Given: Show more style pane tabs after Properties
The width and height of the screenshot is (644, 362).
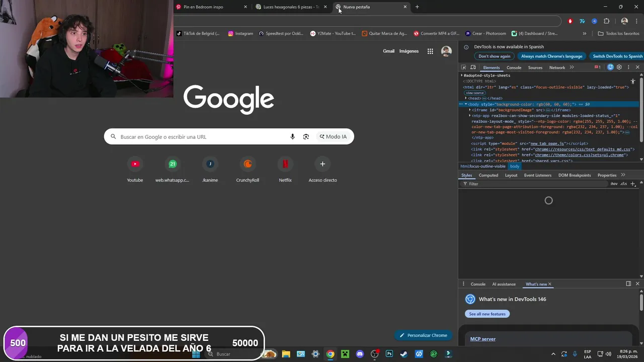Looking at the screenshot, I should click(x=623, y=175).
